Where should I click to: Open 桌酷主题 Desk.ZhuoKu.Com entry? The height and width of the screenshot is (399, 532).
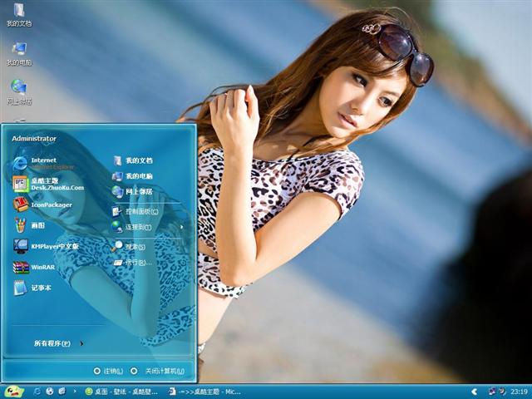[x=48, y=184]
